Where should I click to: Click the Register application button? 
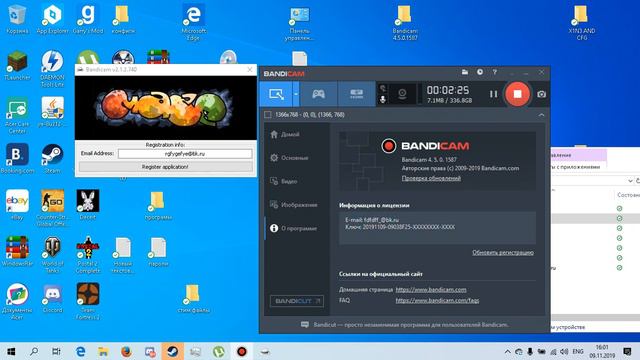coord(165,167)
